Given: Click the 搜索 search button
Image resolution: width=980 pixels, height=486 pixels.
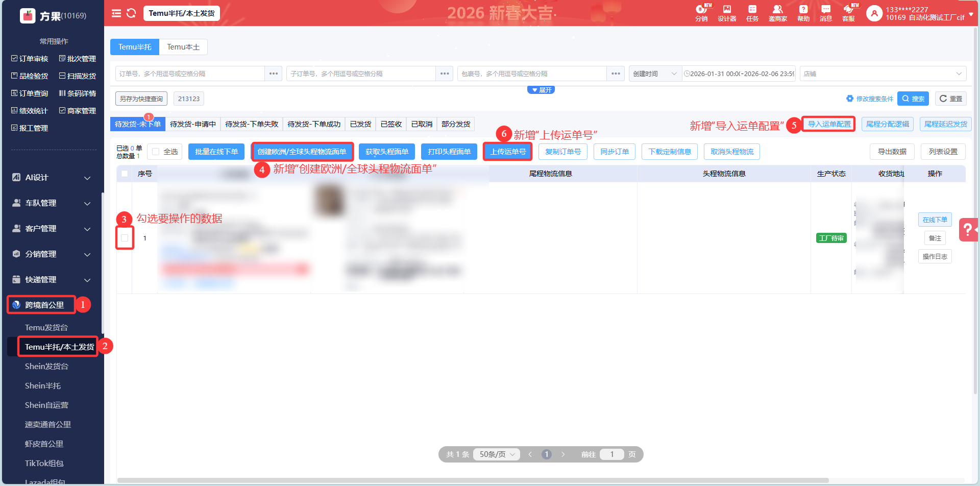Looking at the screenshot, I should tap(913, 99).
